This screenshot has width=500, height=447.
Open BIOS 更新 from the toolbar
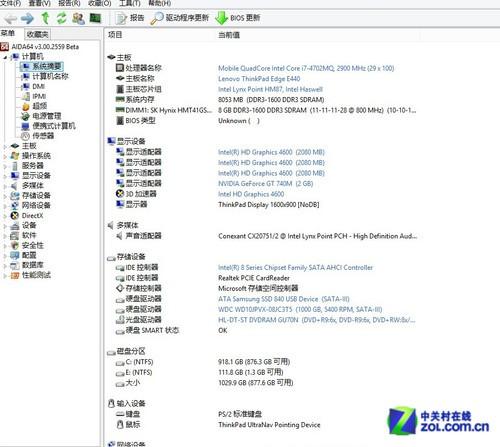[238, 18]
